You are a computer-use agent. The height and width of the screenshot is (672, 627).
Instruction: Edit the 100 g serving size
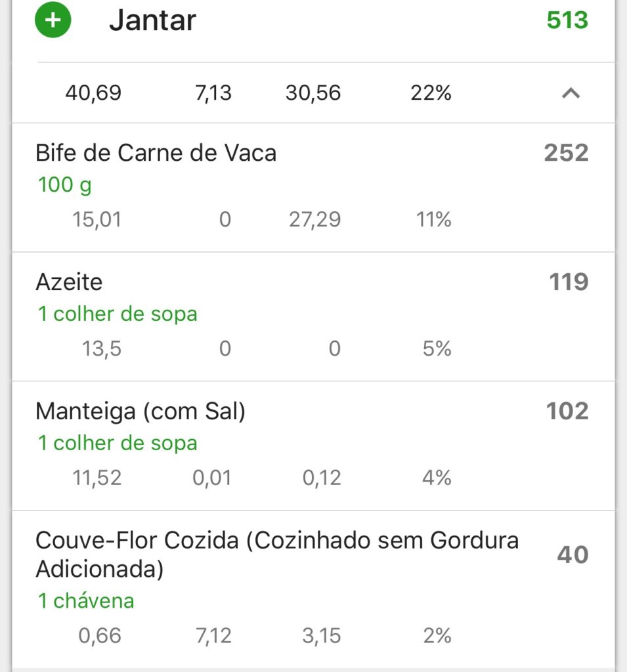click(65, 185)
